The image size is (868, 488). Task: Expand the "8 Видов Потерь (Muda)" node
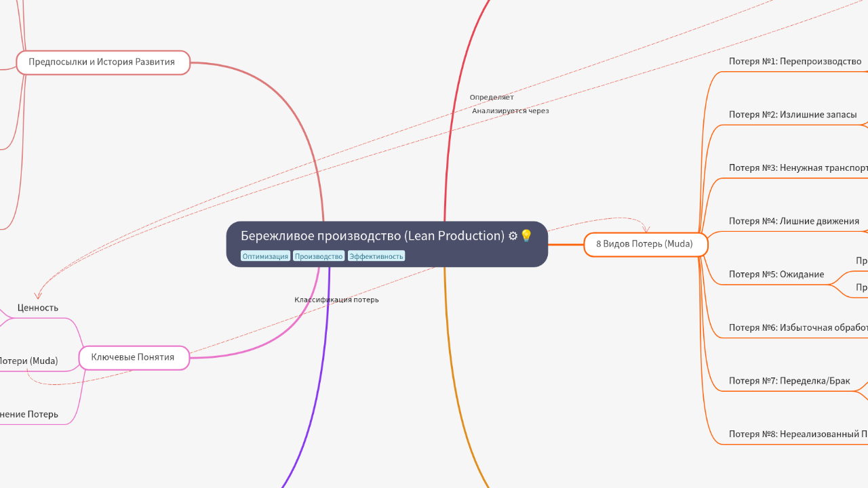click(x=645, y=244)
